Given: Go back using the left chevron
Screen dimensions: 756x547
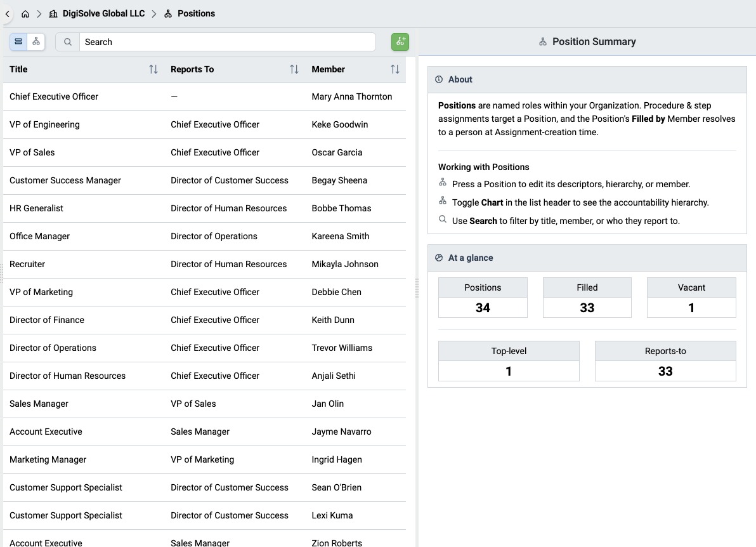Looking at the screenshot, I should 7,14.
